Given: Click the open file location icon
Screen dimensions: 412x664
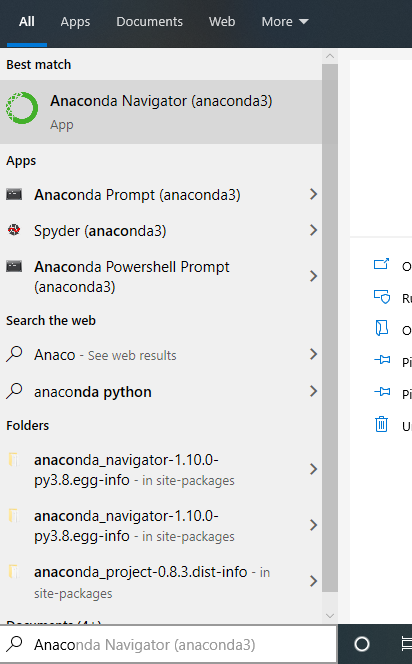Looking at the screenshot, I should point(382,328).
